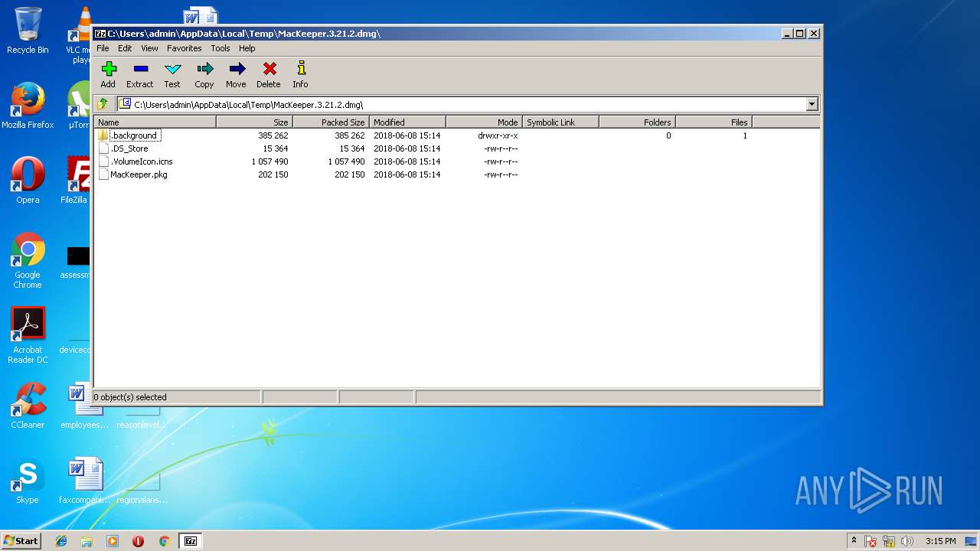
Task: Sort by Packed Size column
Action: (x=331, y=122)
